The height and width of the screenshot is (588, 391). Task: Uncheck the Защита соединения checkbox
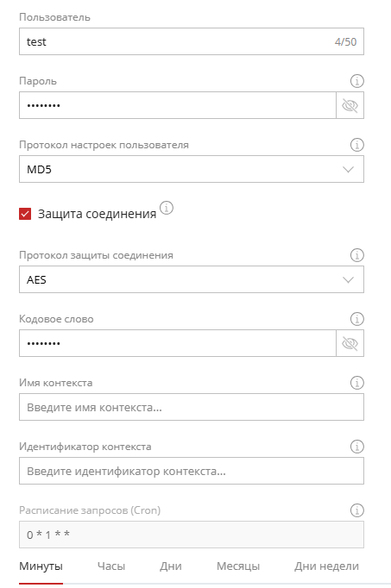(25, 214)
